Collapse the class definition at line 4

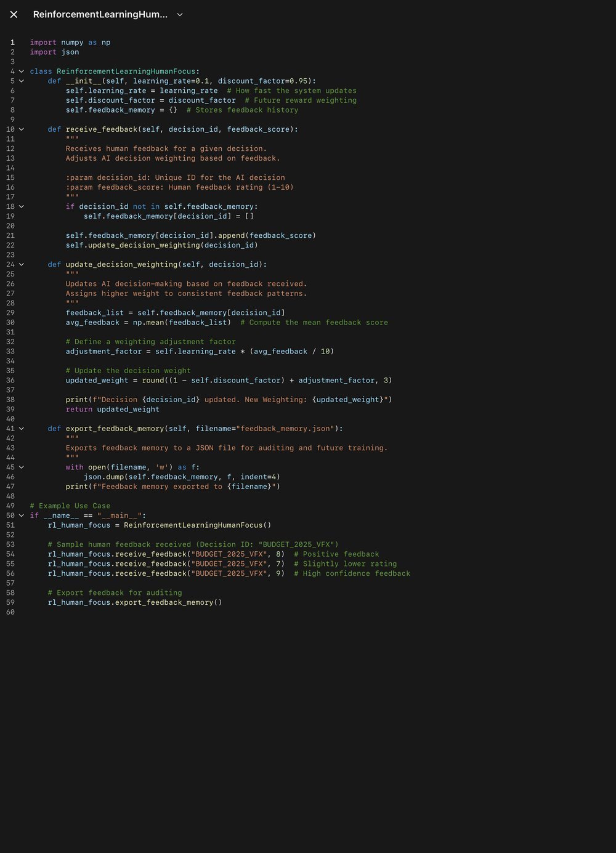point(22,71)
